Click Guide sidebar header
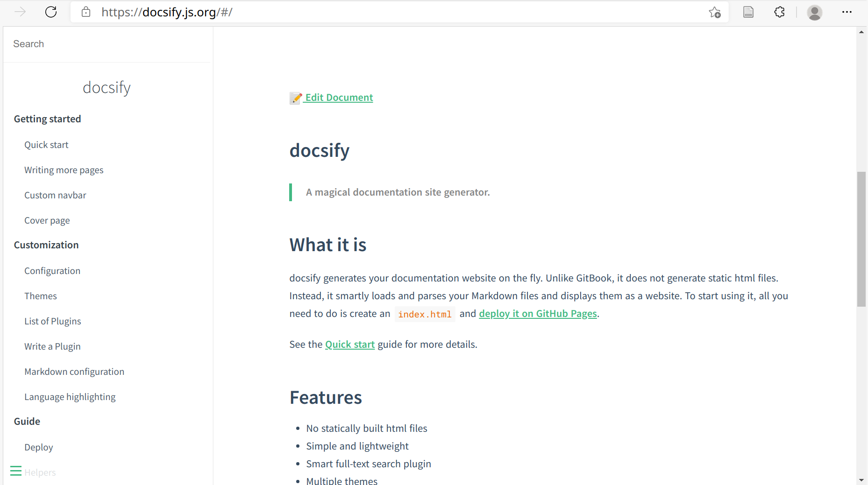Image resolution: width=868 pixels, height=485 pixels. (27, 422)
